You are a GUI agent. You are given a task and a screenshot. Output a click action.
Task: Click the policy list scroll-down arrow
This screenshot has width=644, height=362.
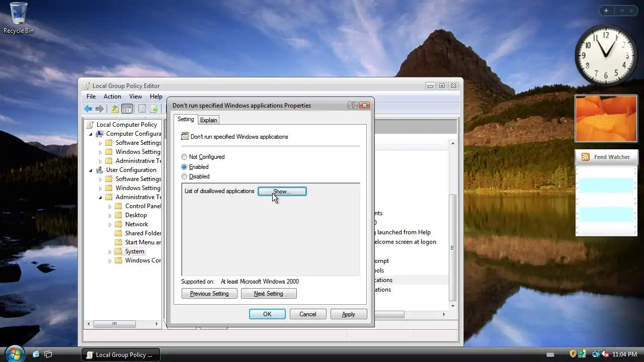pos(453,306)
